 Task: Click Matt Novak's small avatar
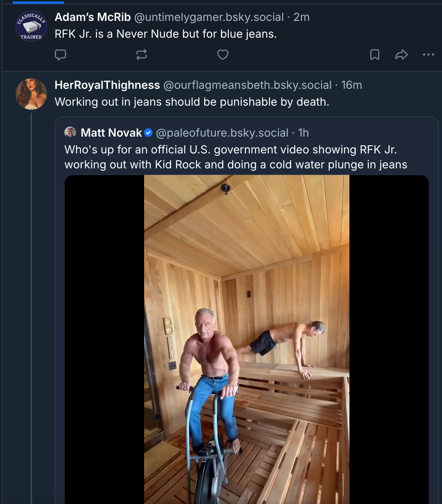point(70,133)
